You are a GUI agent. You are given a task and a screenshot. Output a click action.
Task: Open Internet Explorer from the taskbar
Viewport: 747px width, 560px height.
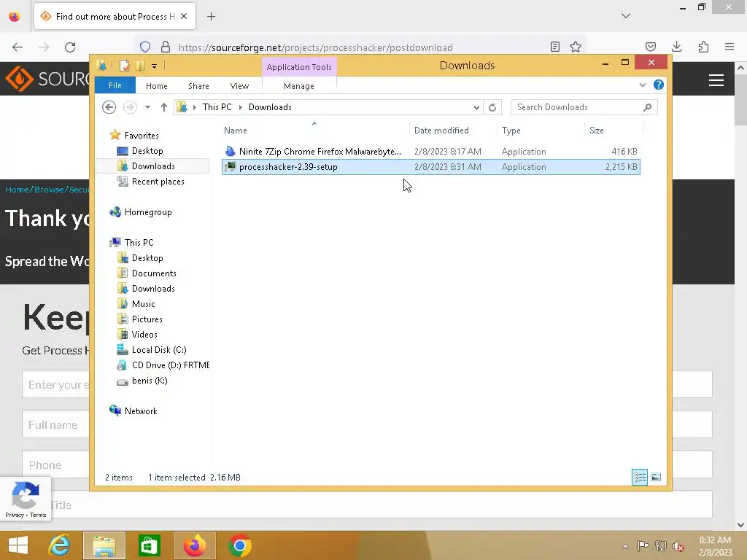pyautogui.click(x=60, y=545)
